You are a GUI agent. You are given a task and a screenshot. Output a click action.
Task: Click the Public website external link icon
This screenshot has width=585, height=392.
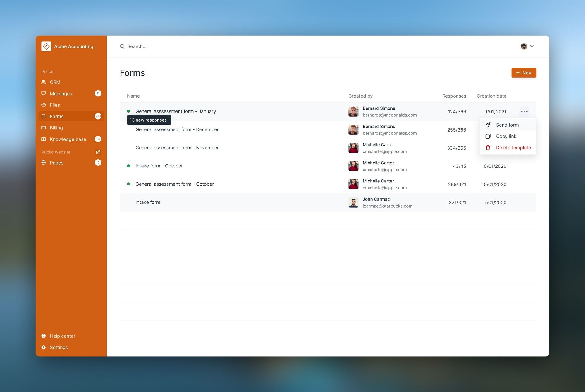pyautogui.click(x=98, y=152)
